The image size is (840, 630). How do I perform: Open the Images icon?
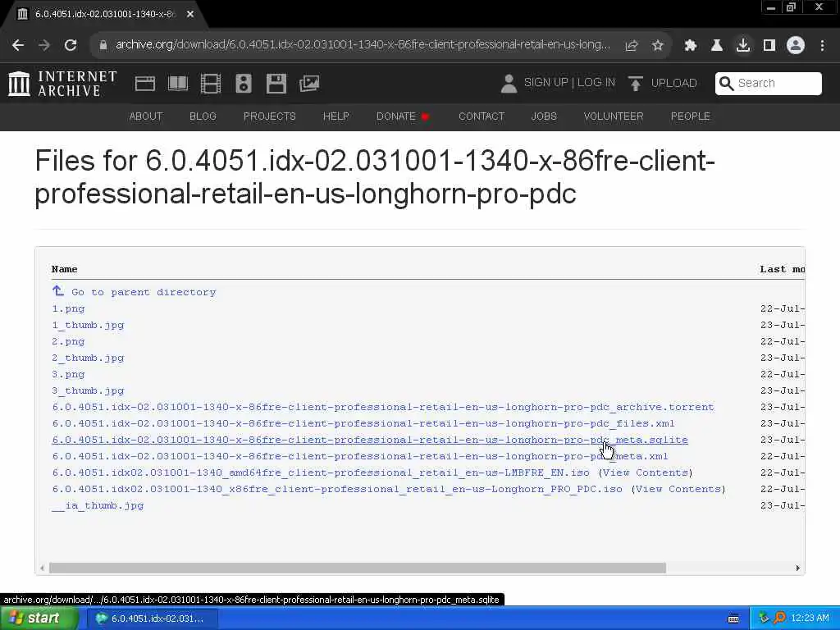point(309,84)
